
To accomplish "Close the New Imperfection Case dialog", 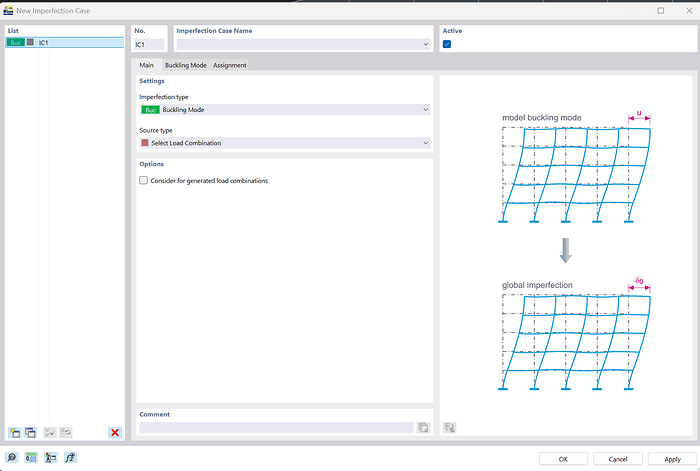I will coord(689,11).
